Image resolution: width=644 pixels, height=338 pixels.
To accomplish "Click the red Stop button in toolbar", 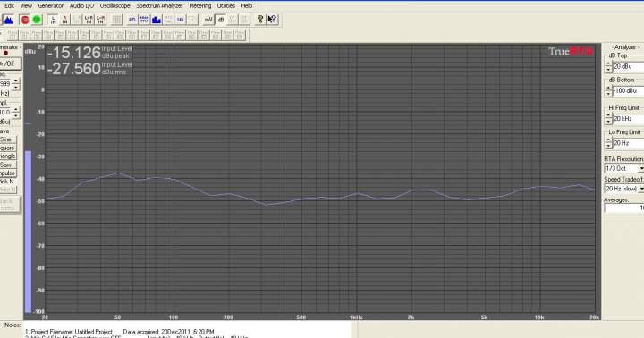I will [25, 20].
